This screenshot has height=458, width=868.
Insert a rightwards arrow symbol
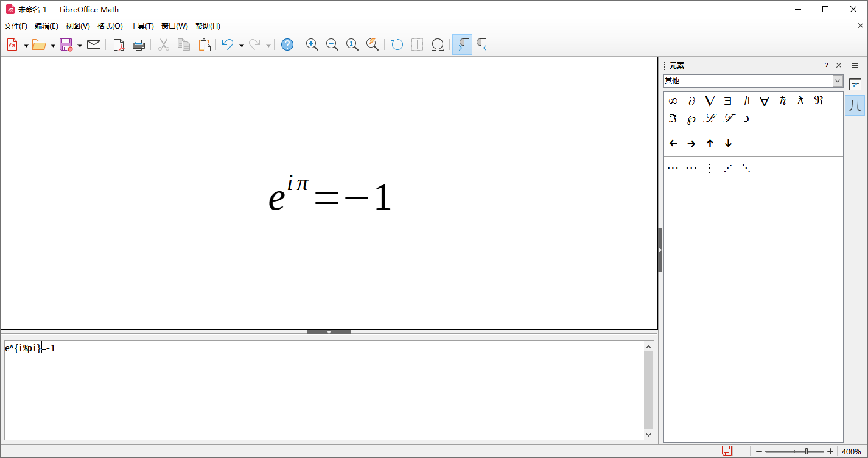[691, 143]
